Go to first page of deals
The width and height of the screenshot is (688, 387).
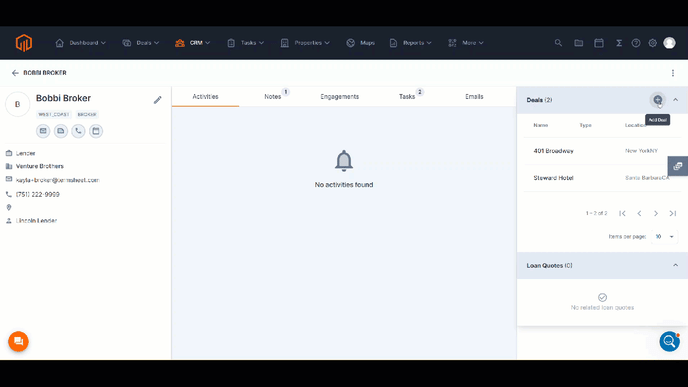tap(622, 213)
